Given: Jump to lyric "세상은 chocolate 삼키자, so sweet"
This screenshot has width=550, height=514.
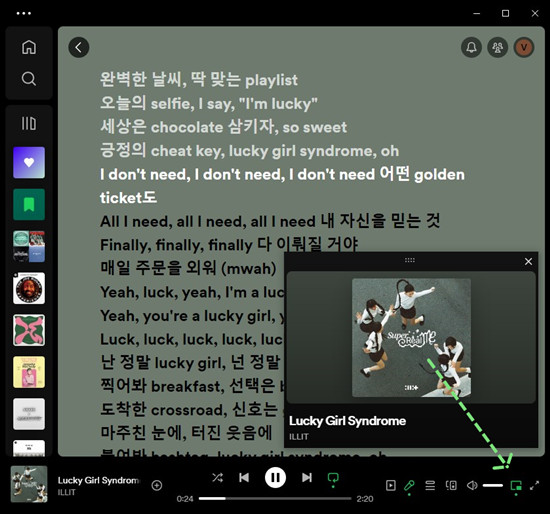Looking at the screenshot, I should [223, 127].
